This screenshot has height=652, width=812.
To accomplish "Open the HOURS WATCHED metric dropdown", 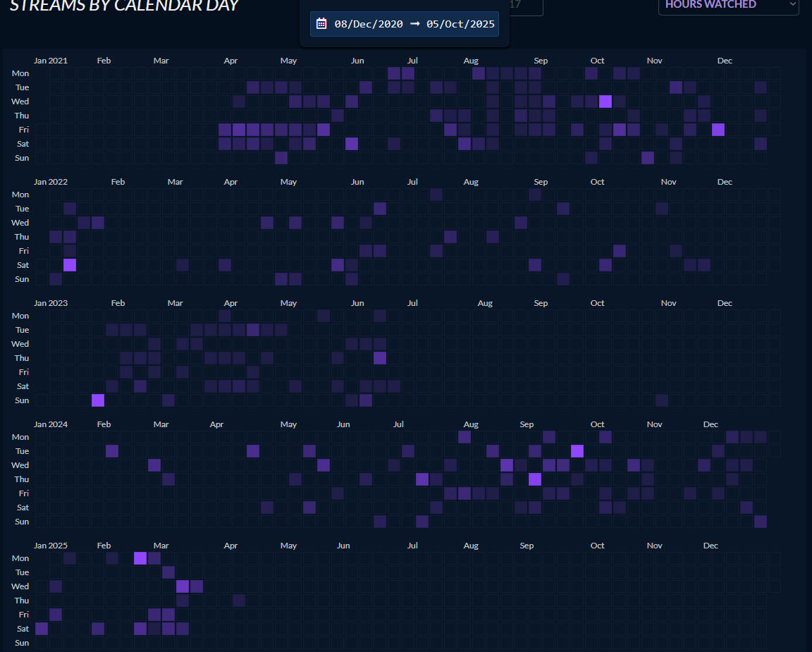I will pyautogui.click(x=728, y=5).
